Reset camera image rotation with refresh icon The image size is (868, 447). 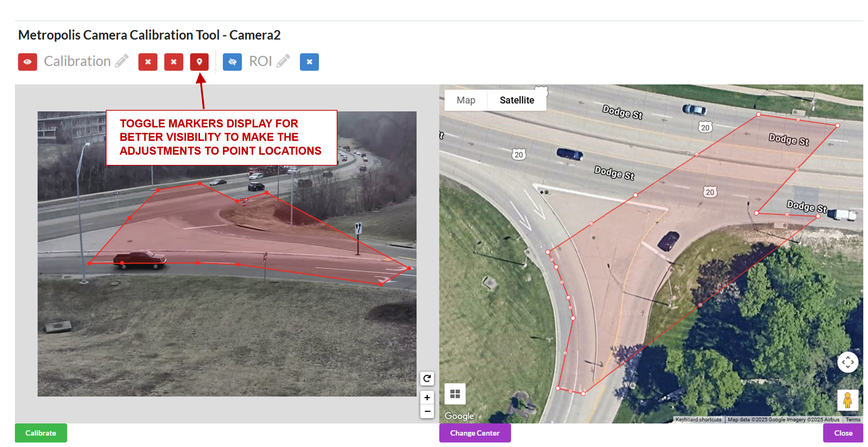(x=427, y=378)
